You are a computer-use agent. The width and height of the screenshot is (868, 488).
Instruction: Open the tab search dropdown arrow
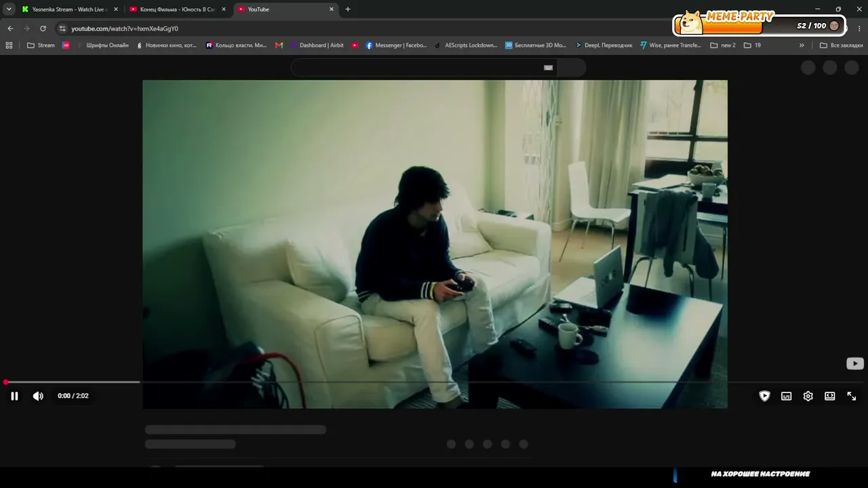pos(9,9)
